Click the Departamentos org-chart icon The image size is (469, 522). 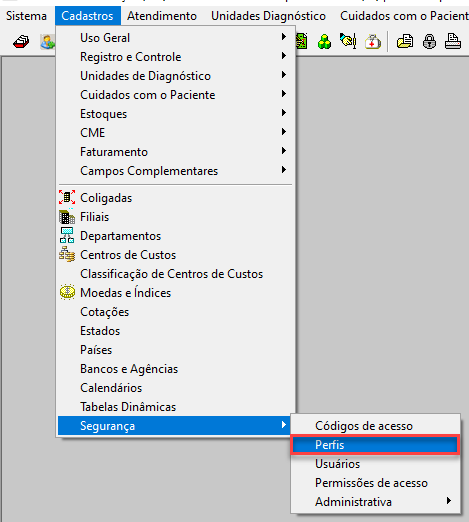pyautogui.click(x=67, y=235)
